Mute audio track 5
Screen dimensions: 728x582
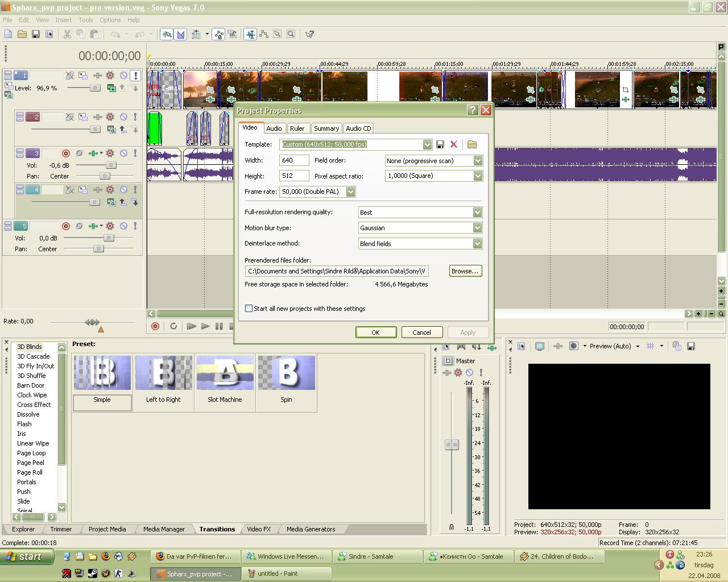123,226
